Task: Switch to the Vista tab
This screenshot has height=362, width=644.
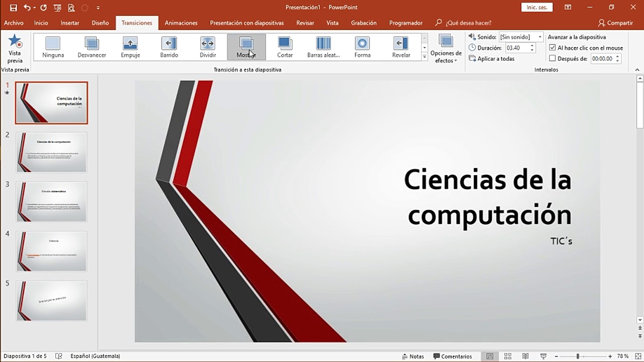Action: [x=332, y=23]
